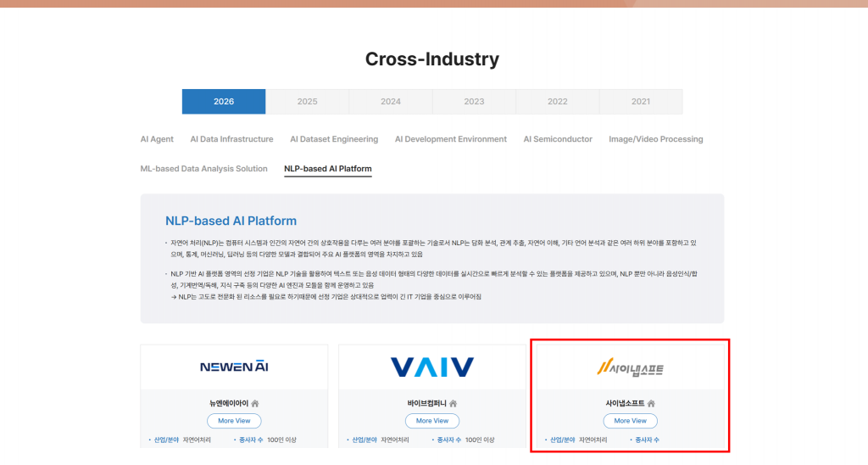Switch to the AI Dataset Engineering category

click(x=334, y=139)
